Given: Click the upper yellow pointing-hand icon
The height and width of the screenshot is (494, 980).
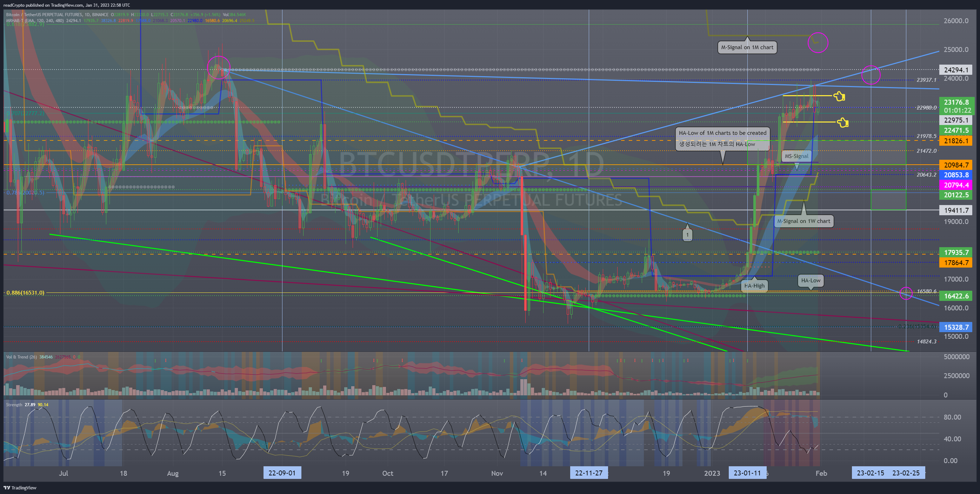Looking at the screenshot, I should pyautogui.click(x=839, y=96).
